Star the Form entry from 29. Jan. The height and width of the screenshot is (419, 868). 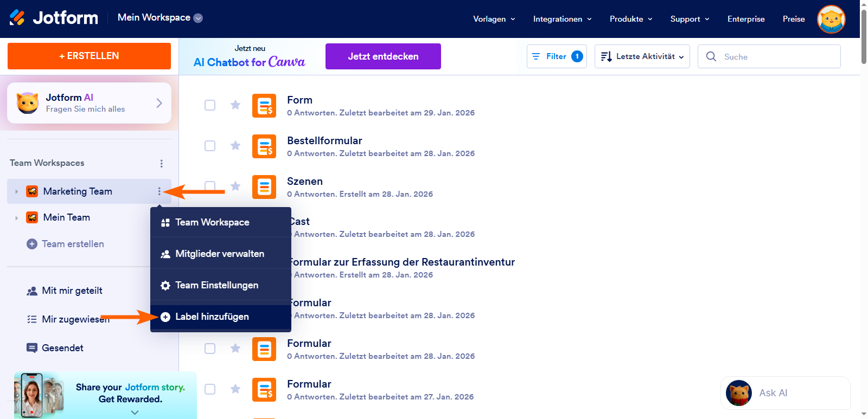[235, 105]
